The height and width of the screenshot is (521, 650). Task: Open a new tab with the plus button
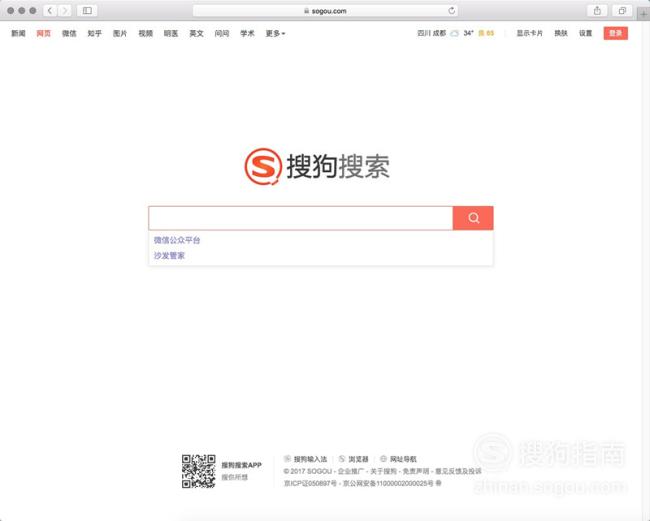click(x=644, y=14)
